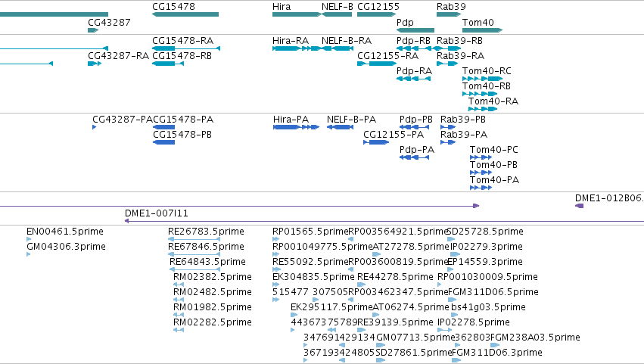This screenshot has width=644, height=364.
Task: Click the Hira-PA protein feature
Action: point(296,127)
